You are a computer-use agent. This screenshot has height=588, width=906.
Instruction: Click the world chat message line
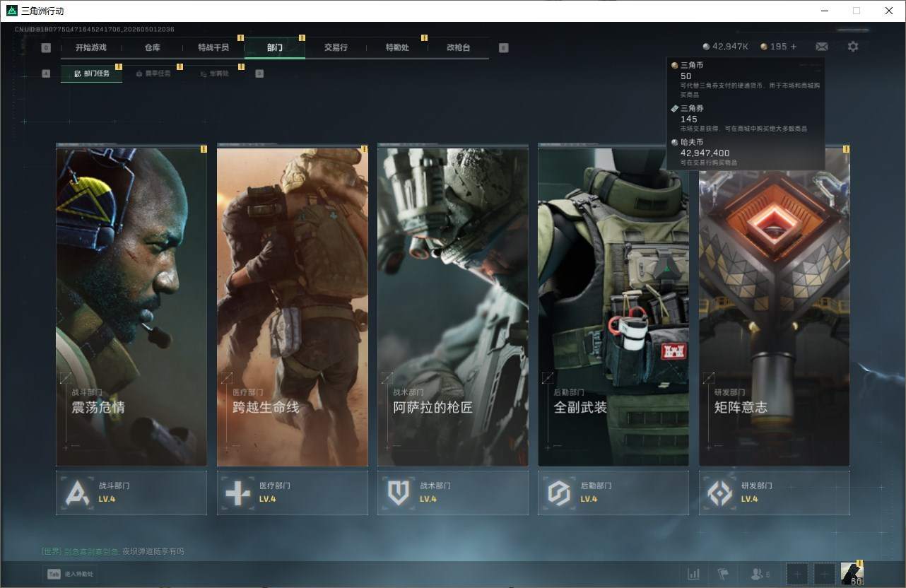point(113,551)
